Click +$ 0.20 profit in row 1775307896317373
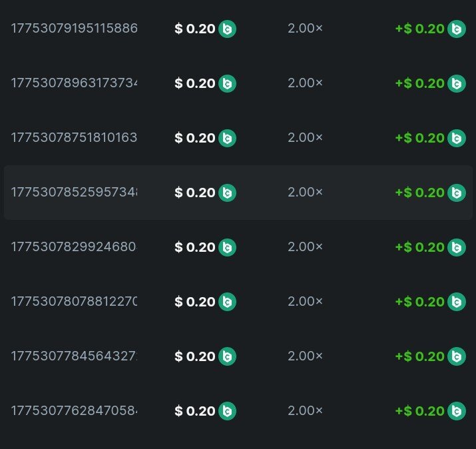The width and height of the screenshot is (476, 449). click(x=419, y=83)
